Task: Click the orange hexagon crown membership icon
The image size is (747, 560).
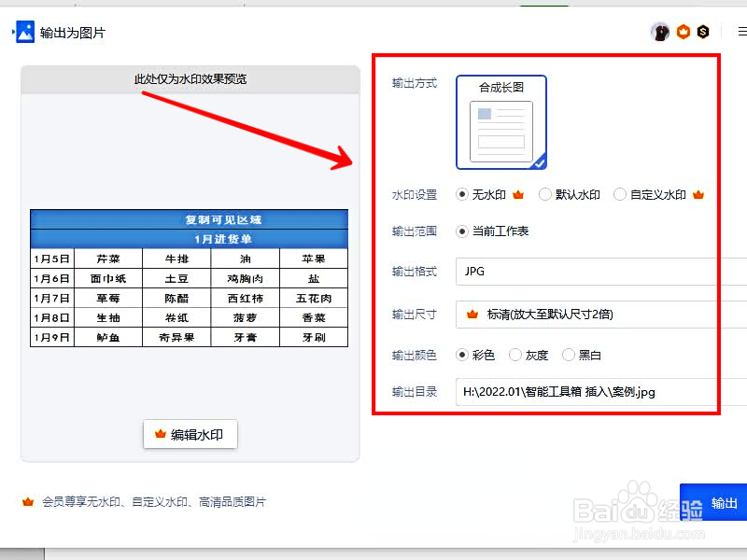Action: [683, 31]
